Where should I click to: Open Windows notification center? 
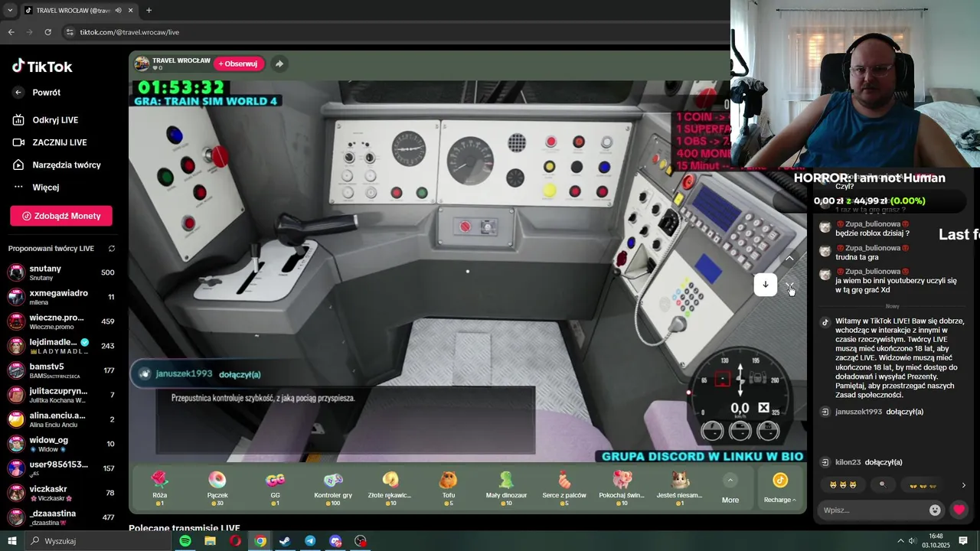tap(963, 541)
